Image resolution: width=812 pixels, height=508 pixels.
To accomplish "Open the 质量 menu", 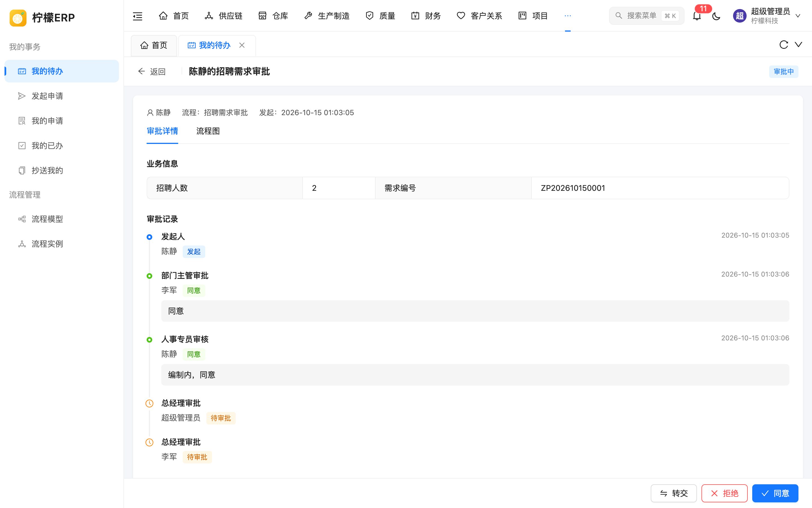I will click(380, 16).
